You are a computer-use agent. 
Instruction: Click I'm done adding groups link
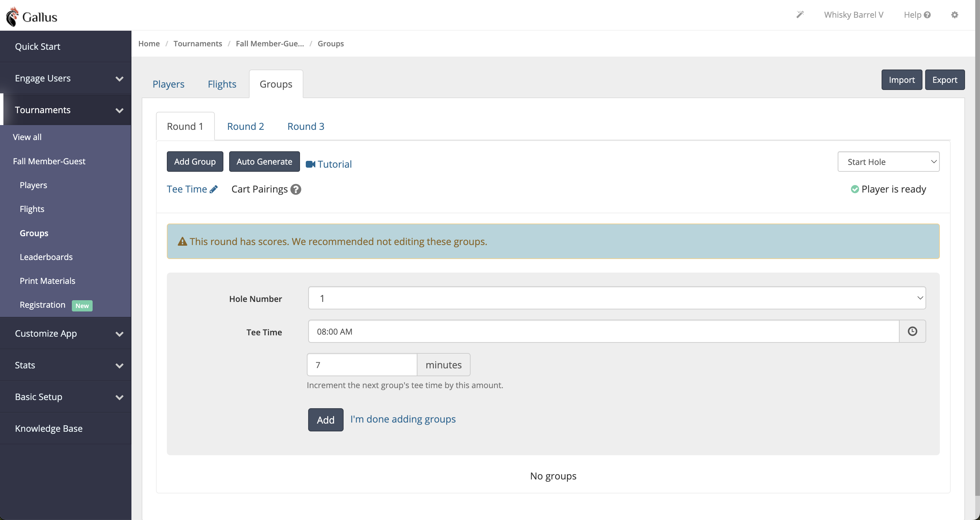(403, 419)
